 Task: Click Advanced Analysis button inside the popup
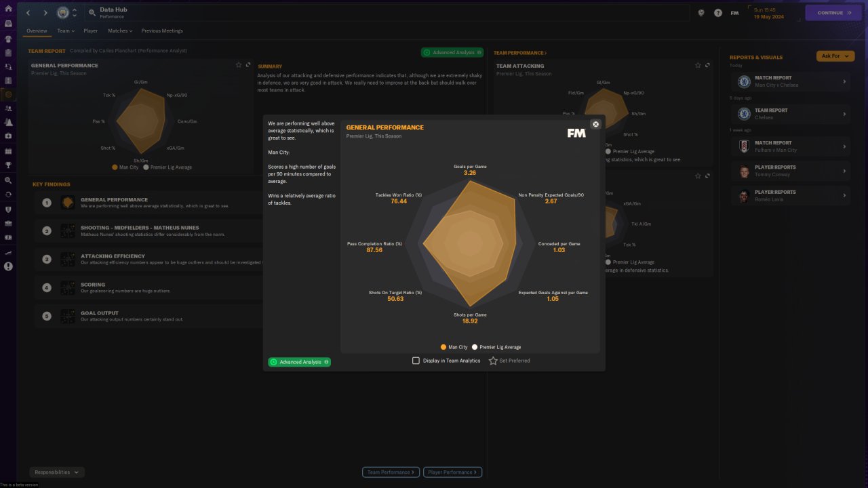[300, 362]
